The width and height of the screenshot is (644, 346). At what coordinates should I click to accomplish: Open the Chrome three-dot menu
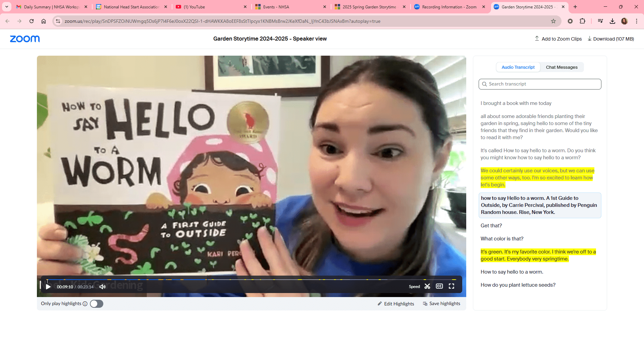click(x=636, y=21)
